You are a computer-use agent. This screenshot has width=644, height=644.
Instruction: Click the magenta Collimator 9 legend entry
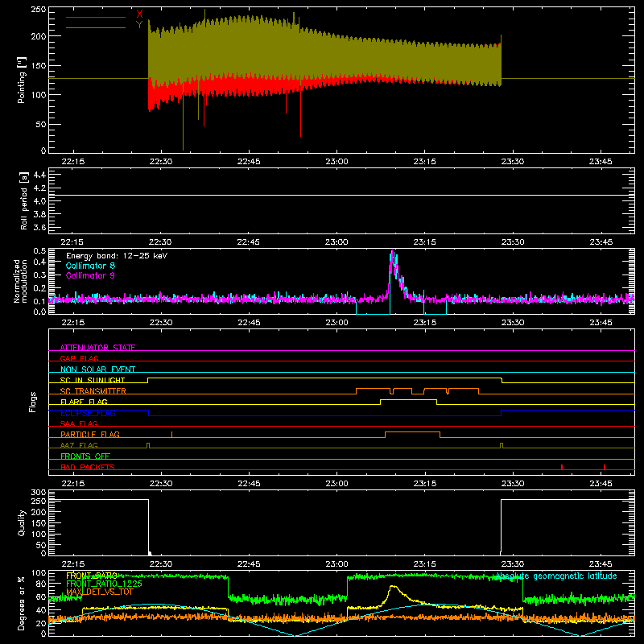pos(90,275)
